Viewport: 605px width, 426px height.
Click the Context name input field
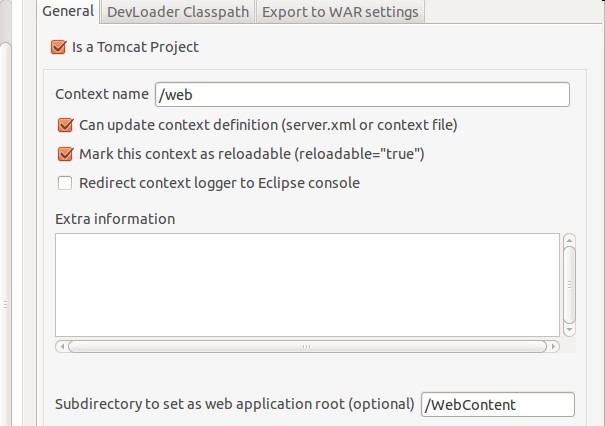pyautogui.click(x=362, y=94)
